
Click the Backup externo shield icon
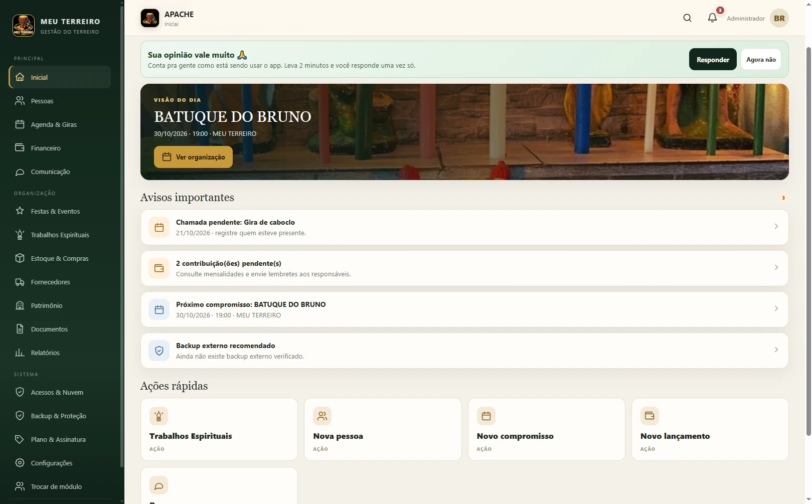coord(159,351)
